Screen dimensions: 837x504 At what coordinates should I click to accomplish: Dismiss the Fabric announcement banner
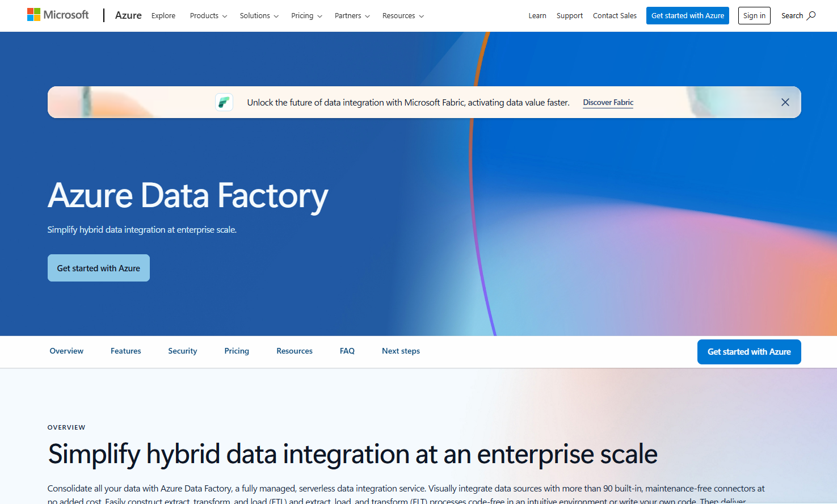click(785, 102)
